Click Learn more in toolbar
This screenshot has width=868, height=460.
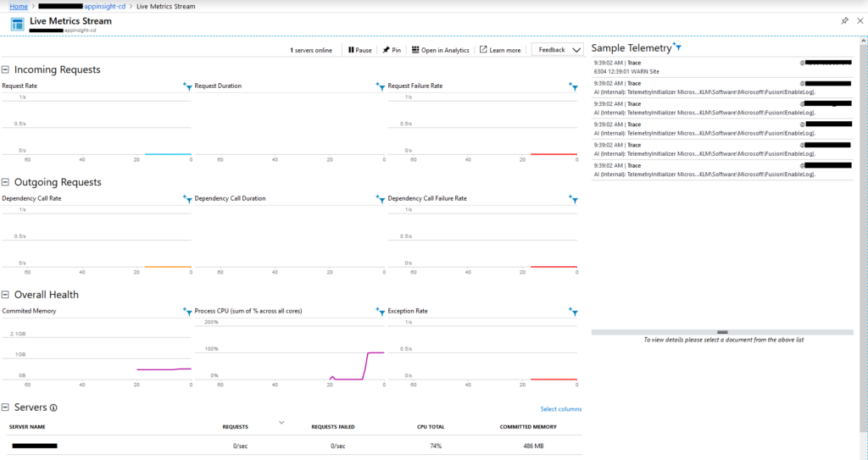(500, 50)
